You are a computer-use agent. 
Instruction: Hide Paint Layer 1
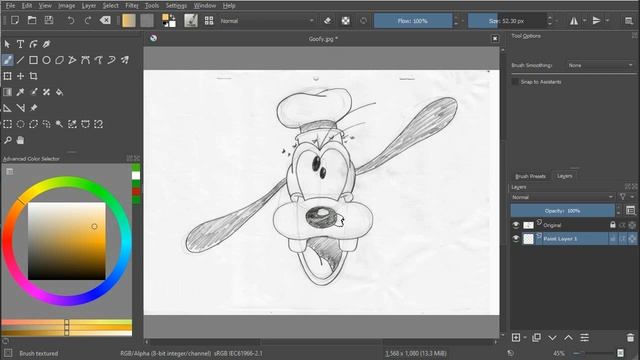[516, 239]
